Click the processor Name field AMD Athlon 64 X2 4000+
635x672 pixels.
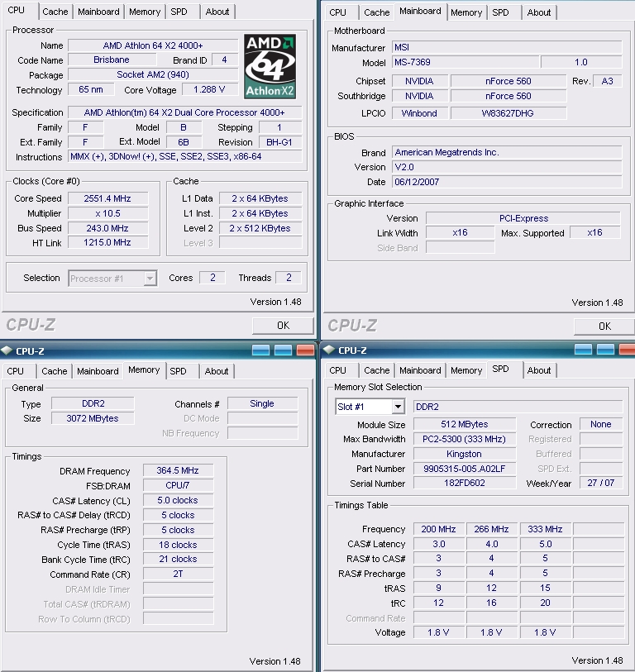[153, 45]
